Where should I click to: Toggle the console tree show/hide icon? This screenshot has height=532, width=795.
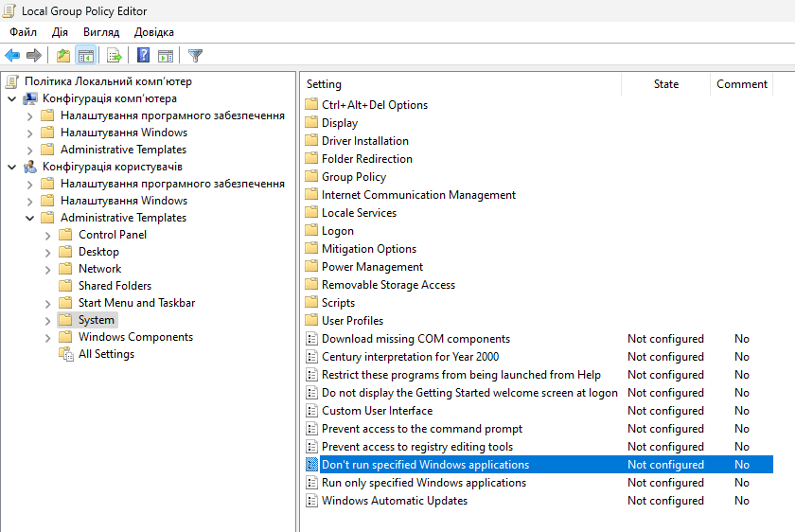click(86, 56)
